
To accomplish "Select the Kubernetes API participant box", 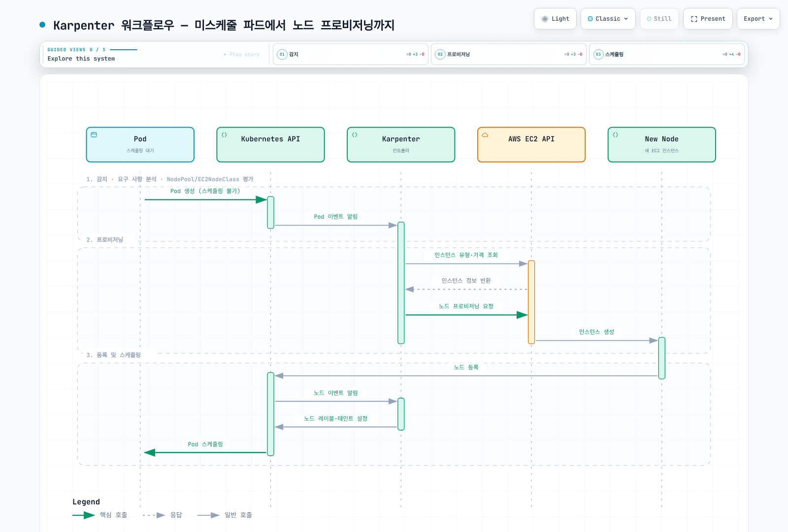I will coord(270,144).
